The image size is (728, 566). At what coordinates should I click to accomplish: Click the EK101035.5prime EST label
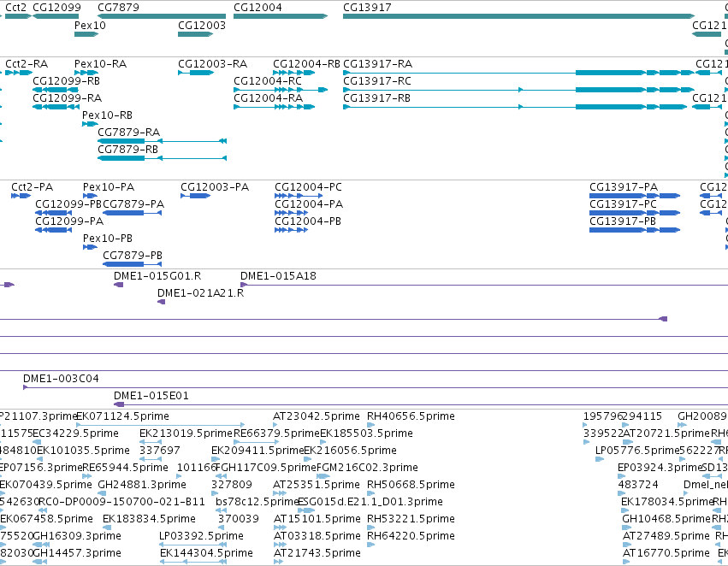click(83, 451)
